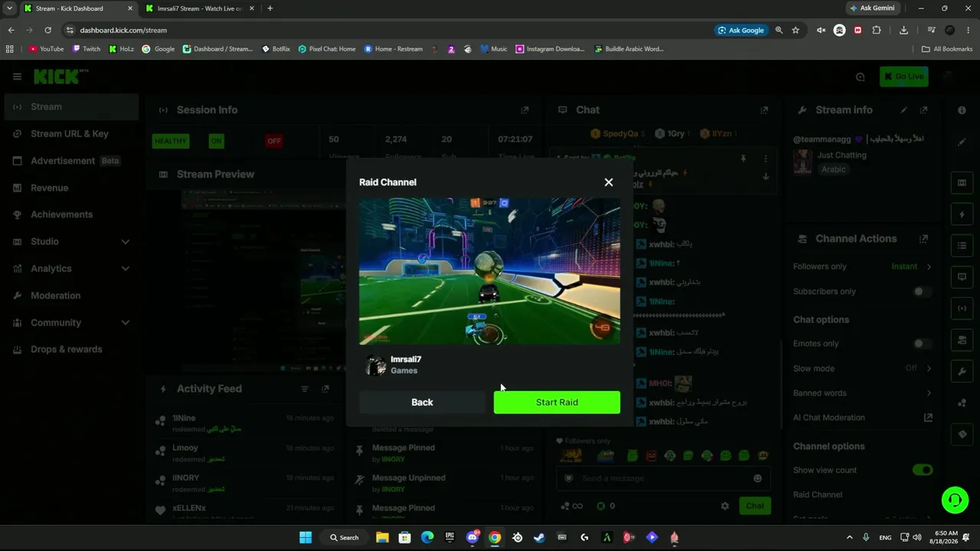Open All Bookmarks folder

pos(947,49)
